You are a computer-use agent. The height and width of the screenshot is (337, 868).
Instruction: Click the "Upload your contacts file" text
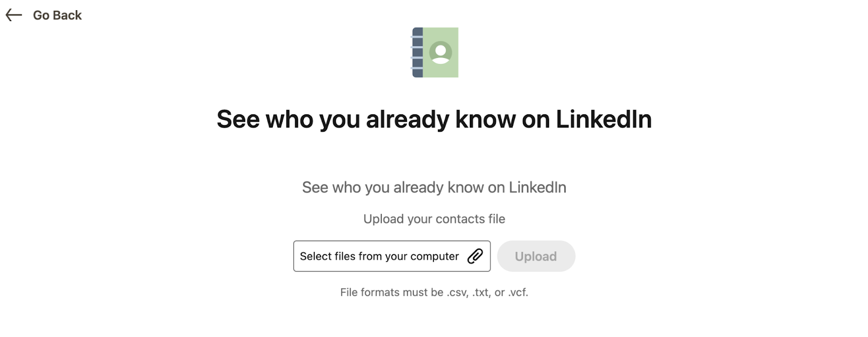point(434,219)
